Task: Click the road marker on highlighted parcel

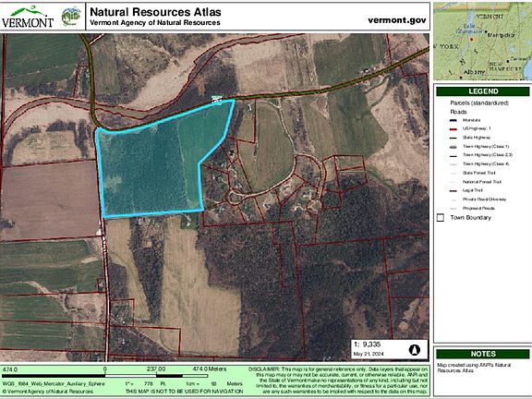Action: 216,100
